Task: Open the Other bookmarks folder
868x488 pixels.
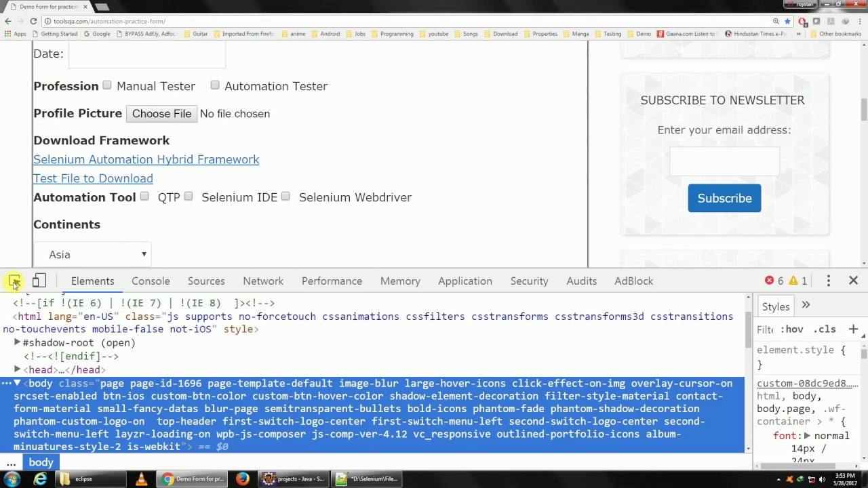Action: coord(835,34)
